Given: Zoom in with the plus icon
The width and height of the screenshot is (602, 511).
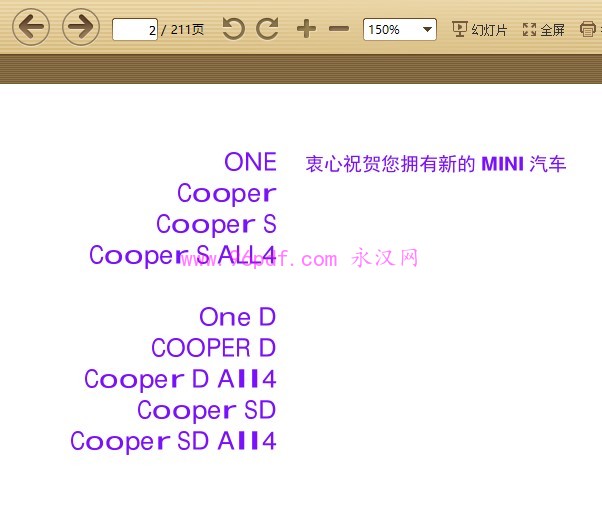Looking at the screenshot, I should (306, 29).
